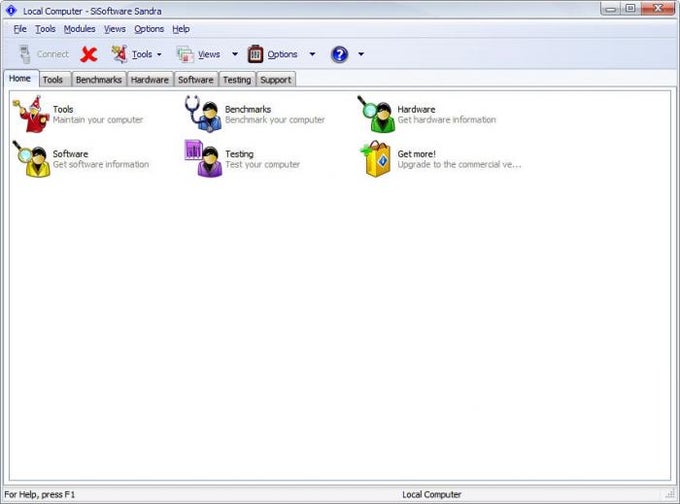This screenshot has height=504, width=680.
Task: Expand the Options toolbar dropdown arrow
Action: (312, 54)
